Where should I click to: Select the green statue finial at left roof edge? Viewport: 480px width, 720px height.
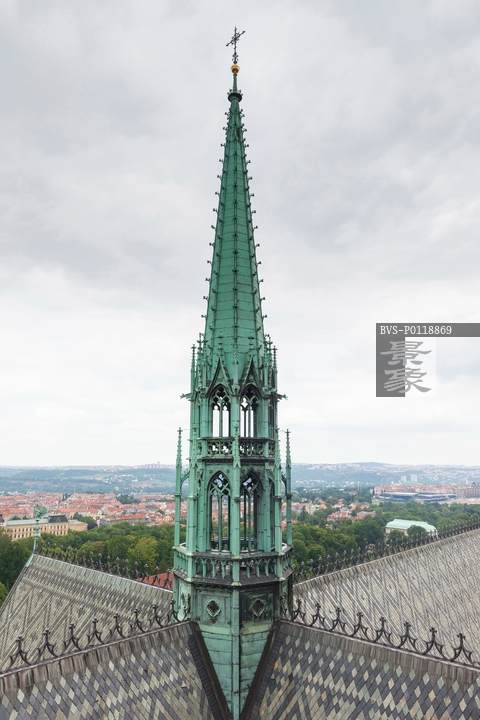[x=38, y=526]
